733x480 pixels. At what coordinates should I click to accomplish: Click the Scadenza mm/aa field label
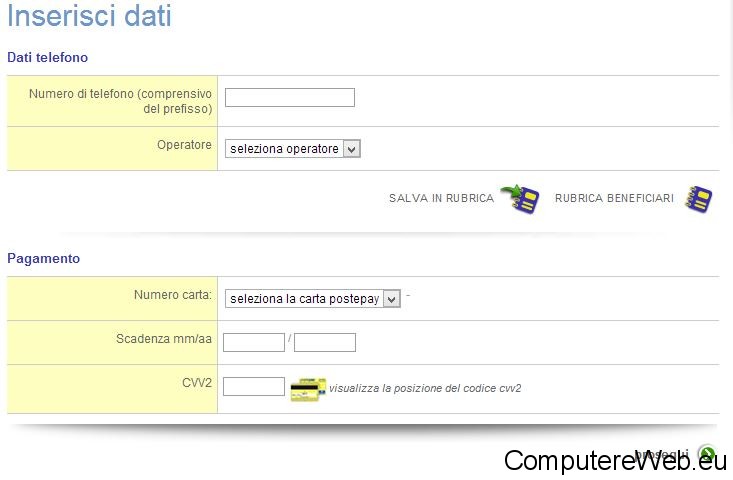(x=164, y=339)
